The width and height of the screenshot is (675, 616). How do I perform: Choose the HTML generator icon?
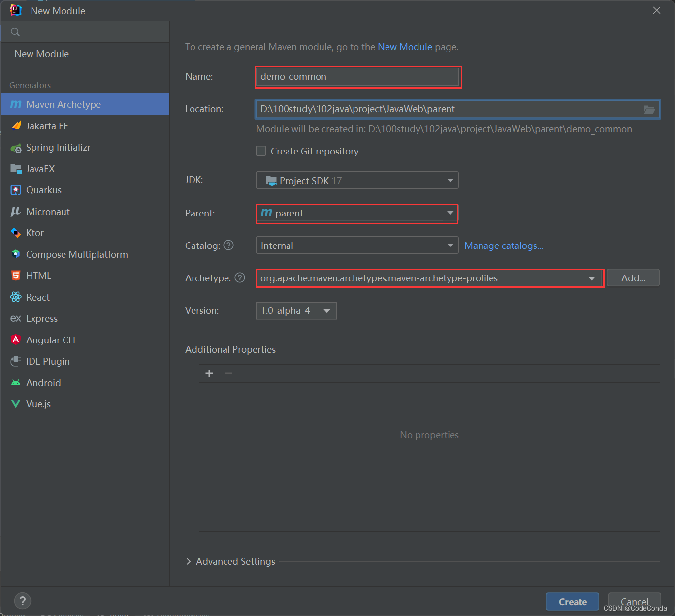[x=16, y=276]
